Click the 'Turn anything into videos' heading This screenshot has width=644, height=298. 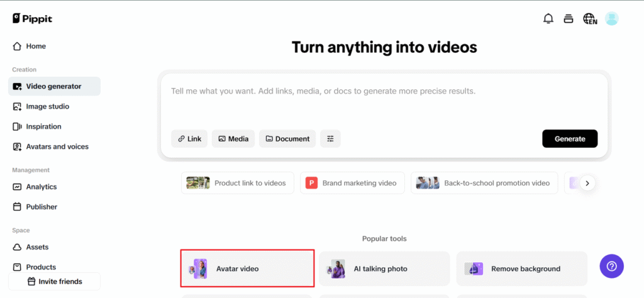coord(384,48)
